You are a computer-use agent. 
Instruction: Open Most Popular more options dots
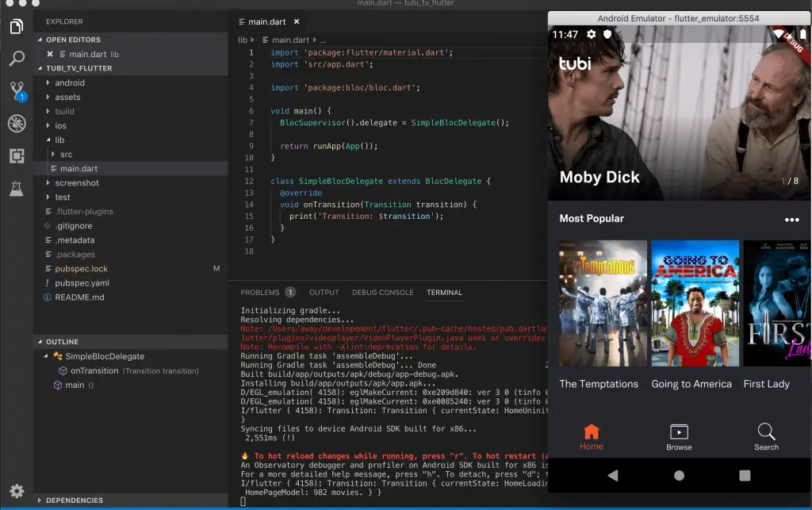pyautogui.click(x=791, y=220)
